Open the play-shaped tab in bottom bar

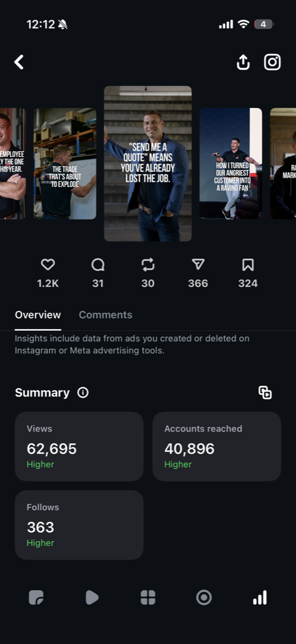tap(92, 597)
